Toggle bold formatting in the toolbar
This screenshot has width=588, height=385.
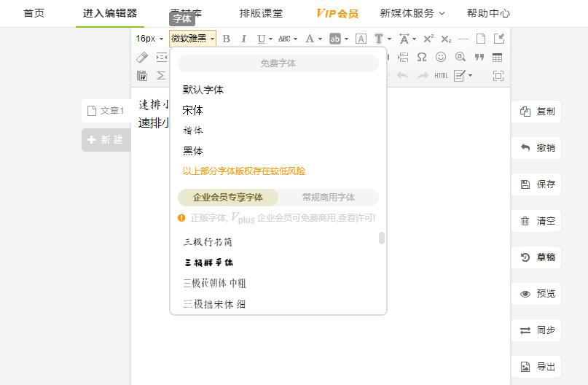[x=226, y=39]
